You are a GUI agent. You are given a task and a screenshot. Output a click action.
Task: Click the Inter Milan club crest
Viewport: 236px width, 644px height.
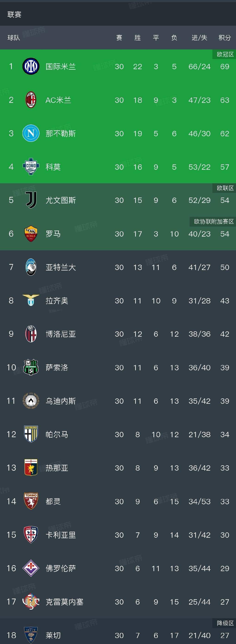tap(31, 66)
